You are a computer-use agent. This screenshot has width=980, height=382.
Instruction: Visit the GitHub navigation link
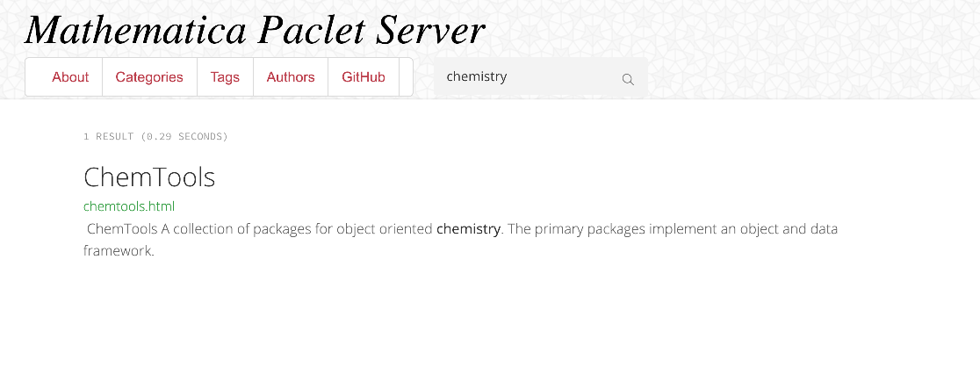coord(364,77)
